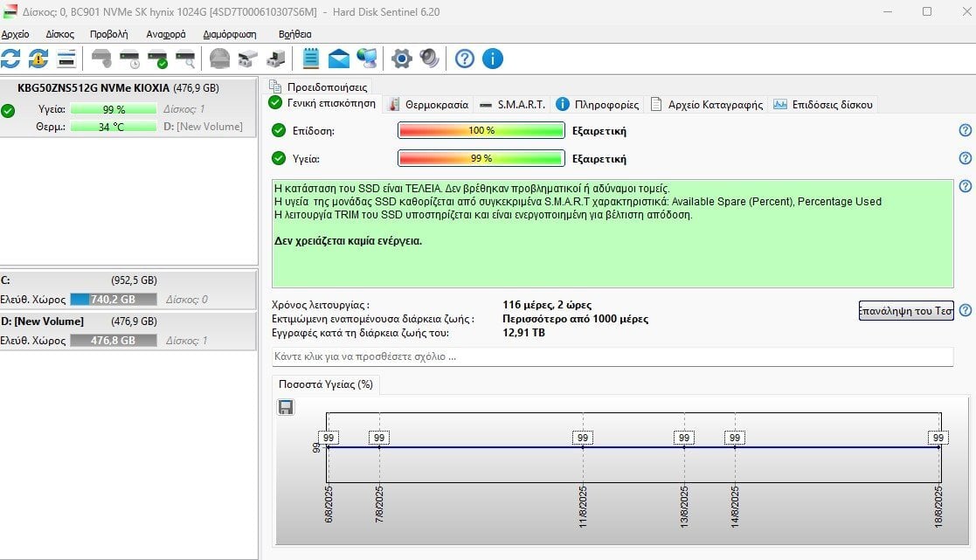This screenshot has height=560, width=976.
Task: Open the Βοήθεια menu
Action: coord(295,34)
